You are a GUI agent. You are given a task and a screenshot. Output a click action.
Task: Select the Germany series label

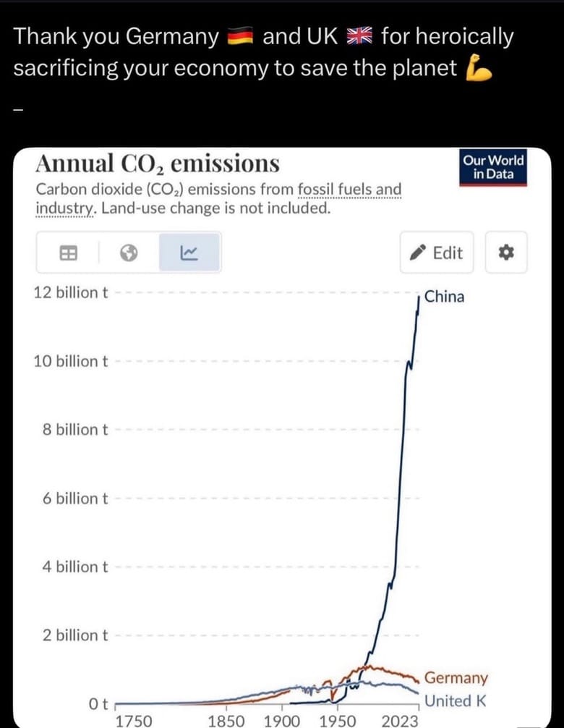coord(456,678)
